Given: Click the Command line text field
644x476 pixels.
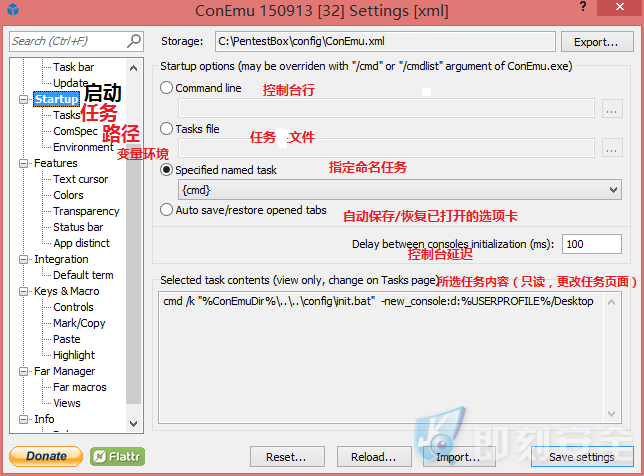Looking at the screenshot, I should (x=386, y=108).
